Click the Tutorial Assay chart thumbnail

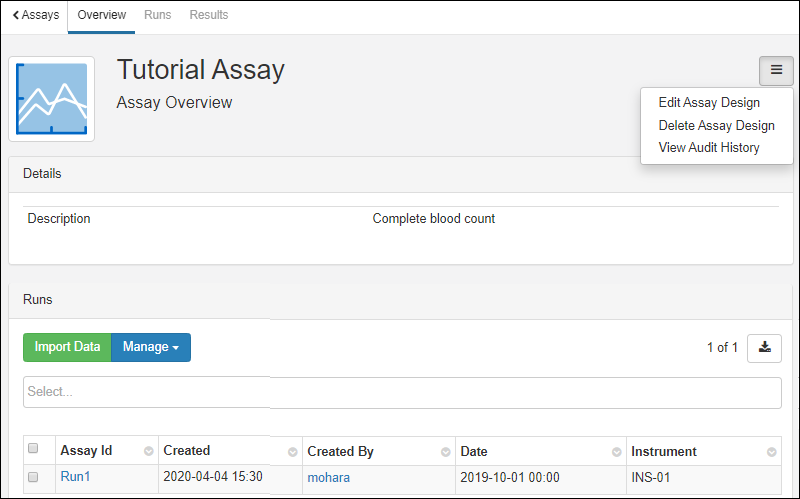52,99
